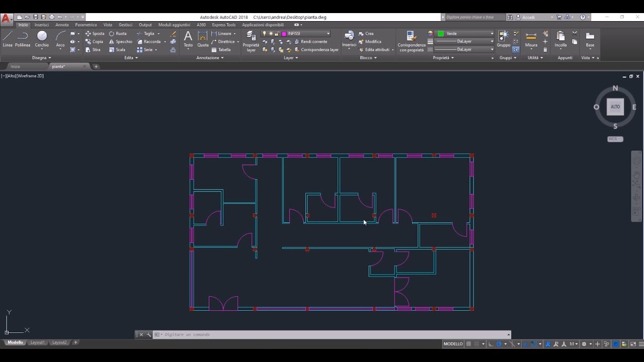
Task: Expand the Edita panel
Action: 131,58
